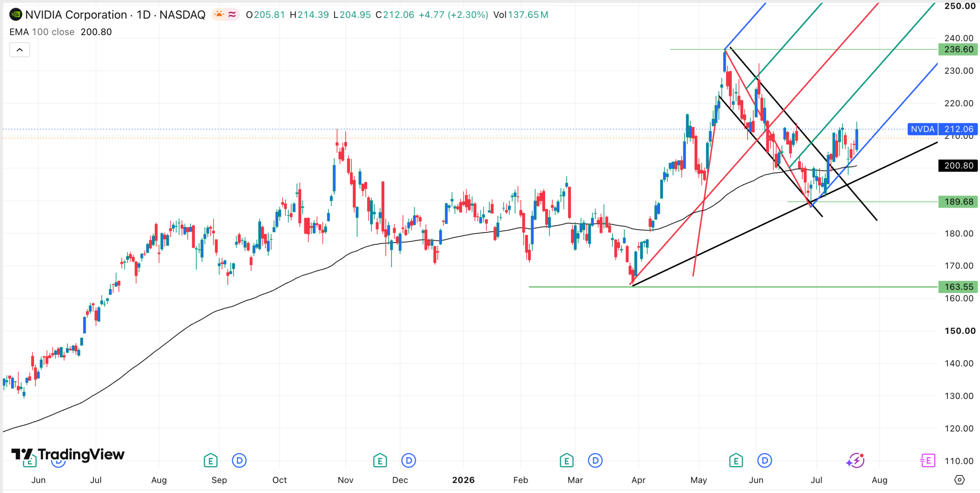Show the dividend marker just after Dec
980x493 pixels.
[x=409, y=460]
